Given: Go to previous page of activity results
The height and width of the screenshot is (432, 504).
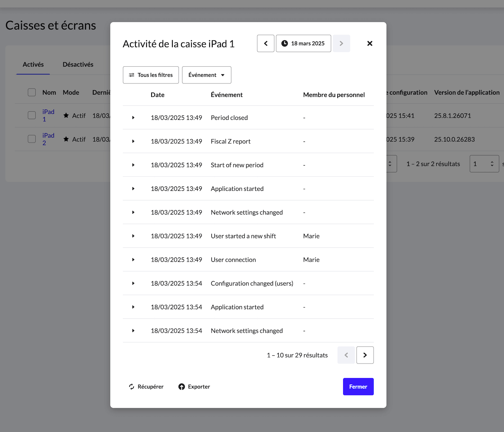Looking at the screenshot, I should [346, 355].
